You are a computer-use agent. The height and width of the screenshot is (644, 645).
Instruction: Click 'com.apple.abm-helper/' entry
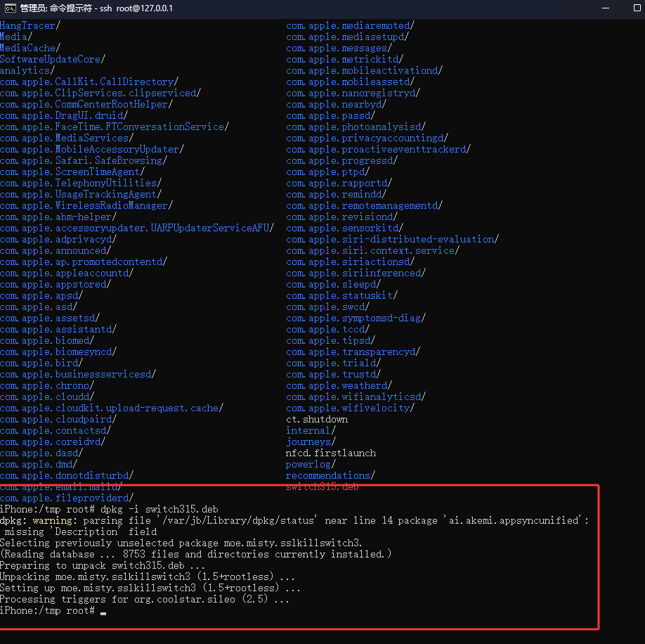[x=58, y=217]
